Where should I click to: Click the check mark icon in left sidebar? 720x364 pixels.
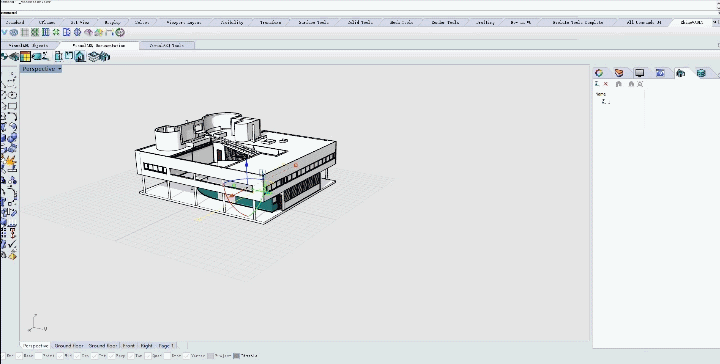click(12, 244)
